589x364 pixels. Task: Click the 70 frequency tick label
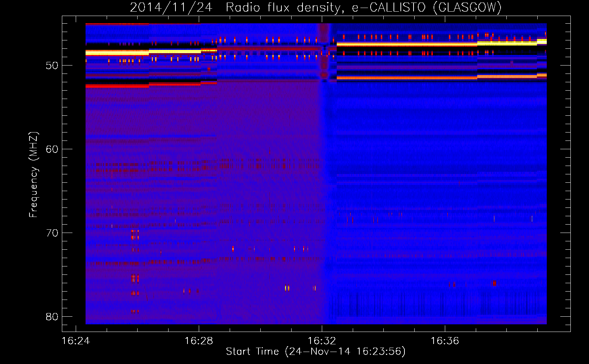point(52,233)
